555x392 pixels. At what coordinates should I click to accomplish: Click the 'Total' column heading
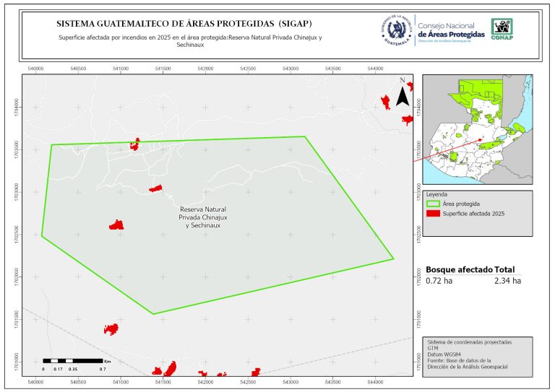[509, 269]
